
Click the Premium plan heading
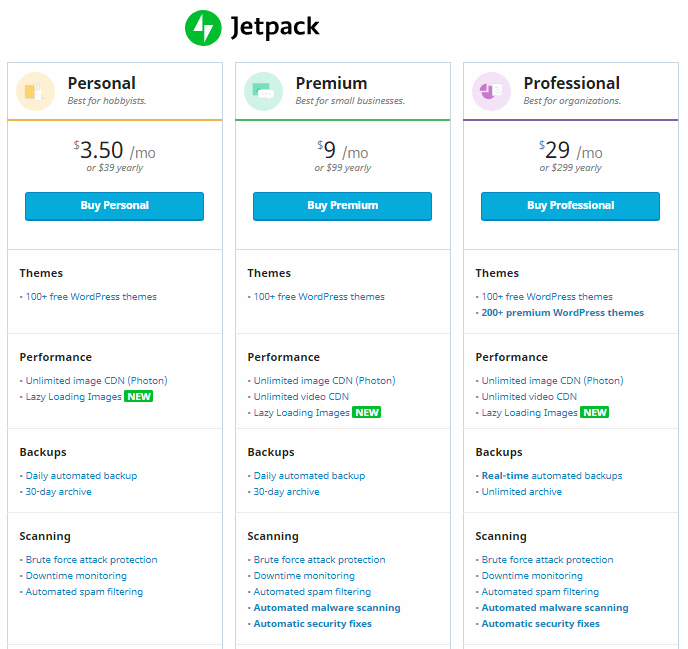331,83
